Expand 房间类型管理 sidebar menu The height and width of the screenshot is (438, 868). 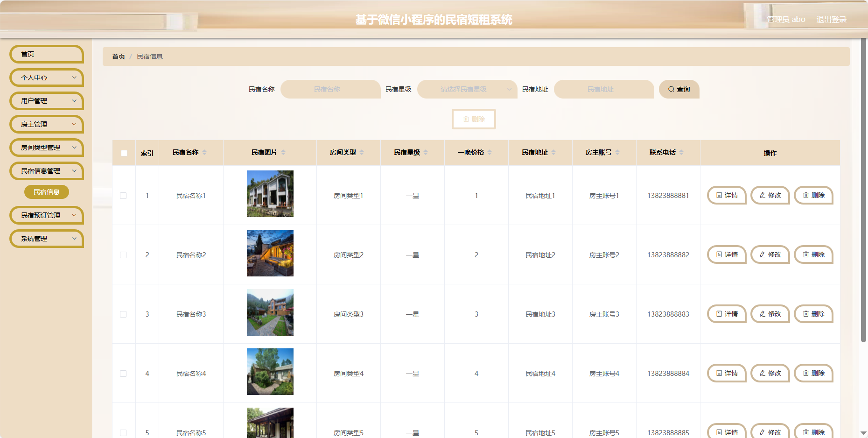47,148
